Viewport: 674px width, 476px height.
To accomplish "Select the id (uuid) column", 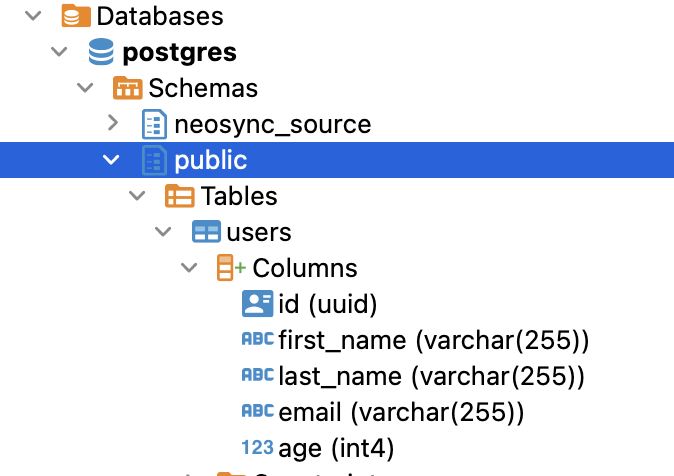I will pyautogui.click(x=328, y=304).
